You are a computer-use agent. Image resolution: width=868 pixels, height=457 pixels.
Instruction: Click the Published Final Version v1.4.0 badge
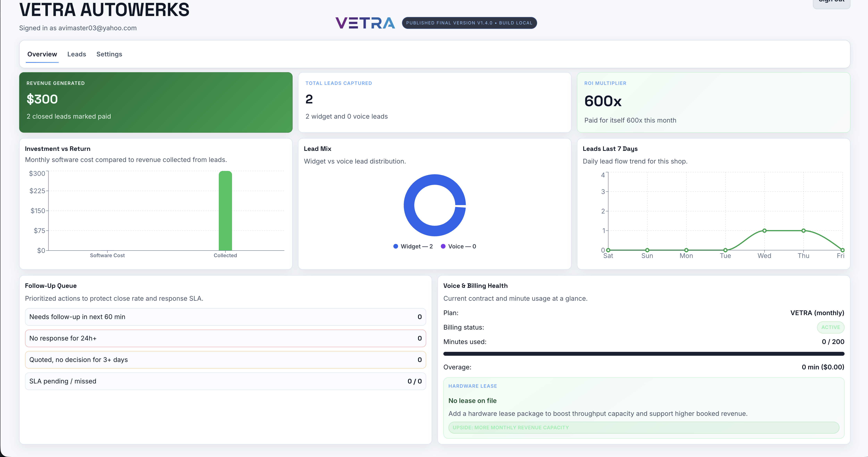click(x=469, y=23)
